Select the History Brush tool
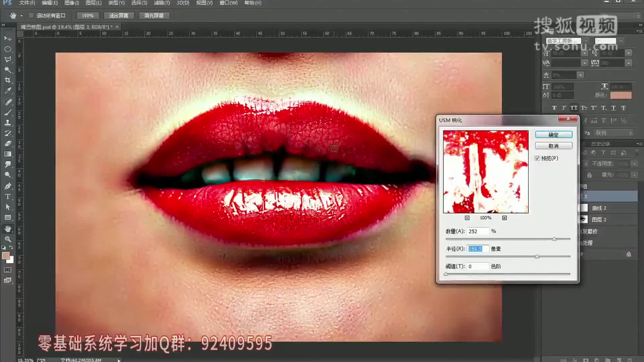Screen dimensions: 644x362 pyautogui.click(x=8, y=133)
